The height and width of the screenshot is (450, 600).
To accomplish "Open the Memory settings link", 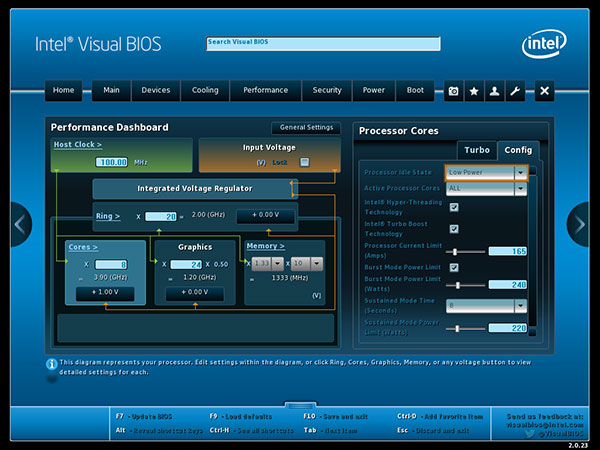I will click(266, 246).
